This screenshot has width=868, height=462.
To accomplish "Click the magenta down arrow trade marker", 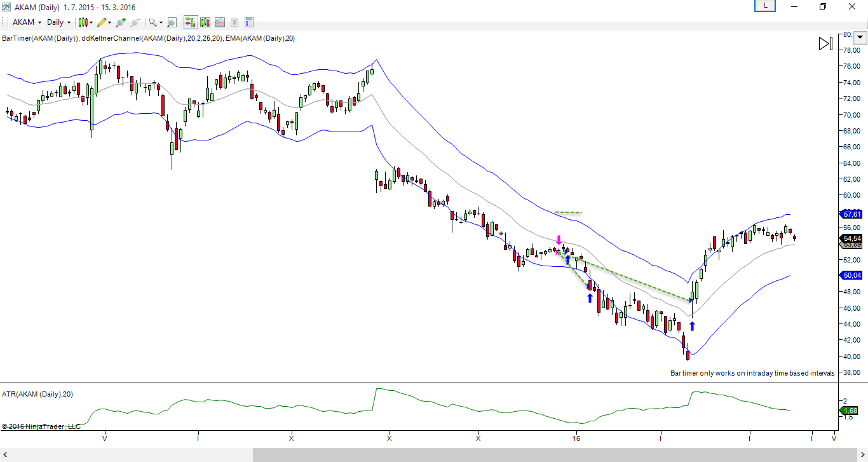I will pos(559,240).
